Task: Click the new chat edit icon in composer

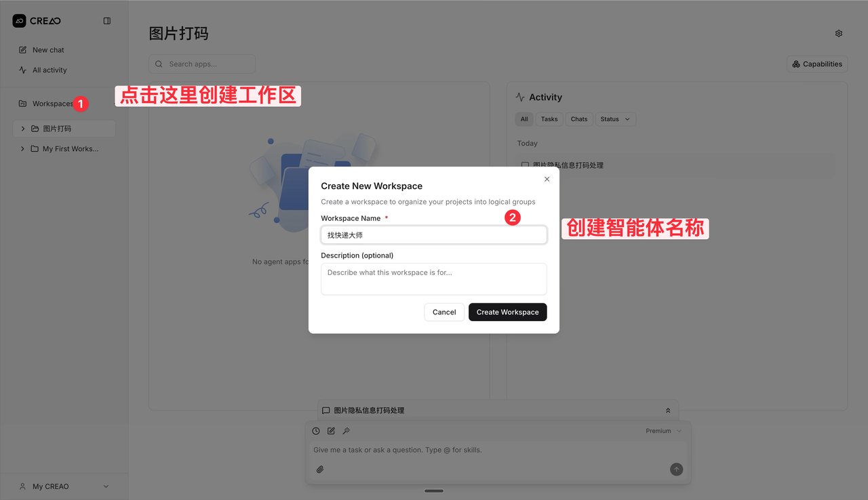Action: tap(331, 431)
